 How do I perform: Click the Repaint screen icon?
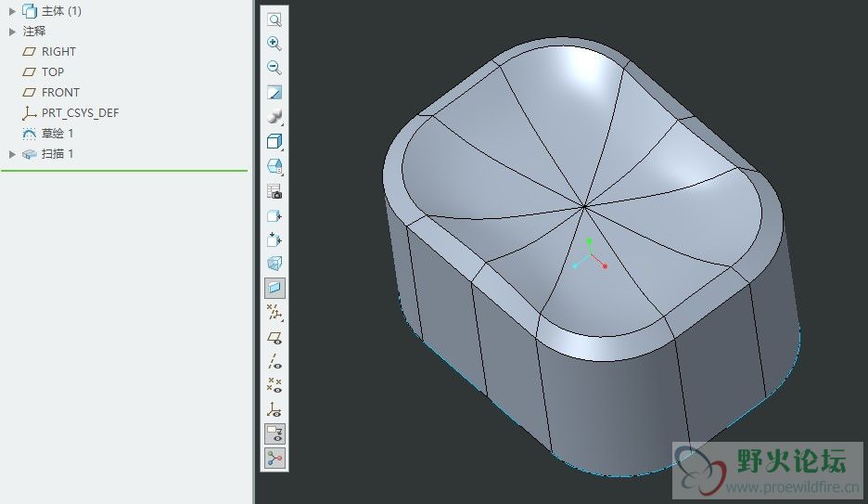tap(274, 93)
